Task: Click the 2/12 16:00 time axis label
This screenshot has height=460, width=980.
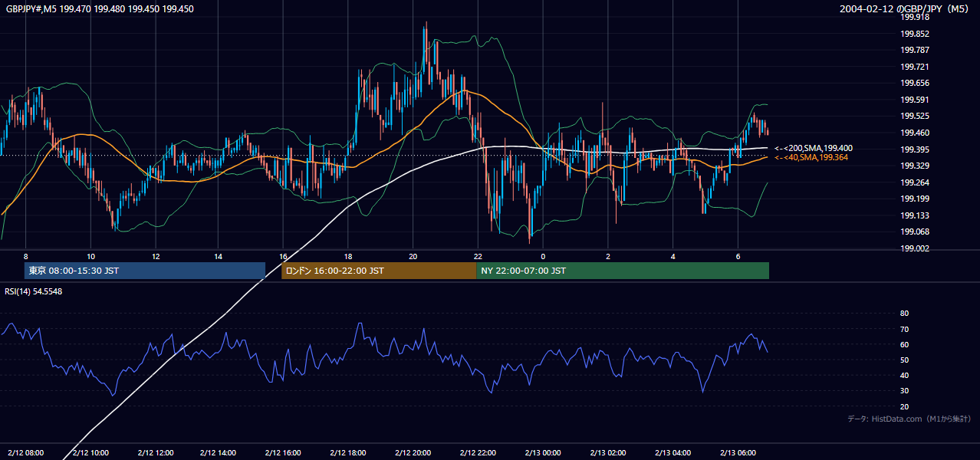Action: (x=284, y=452)
